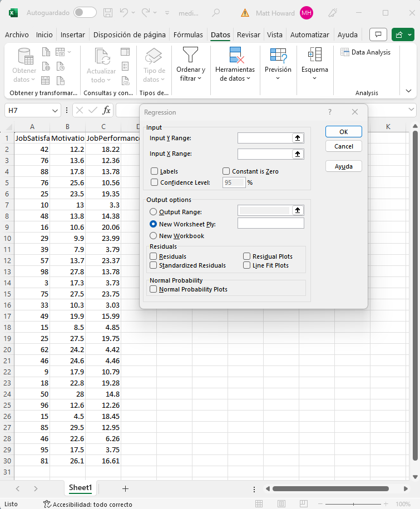This screenshot has width=420, height=509.
Task: Check the Residual Plots option
Action: [x=247, y=256]
